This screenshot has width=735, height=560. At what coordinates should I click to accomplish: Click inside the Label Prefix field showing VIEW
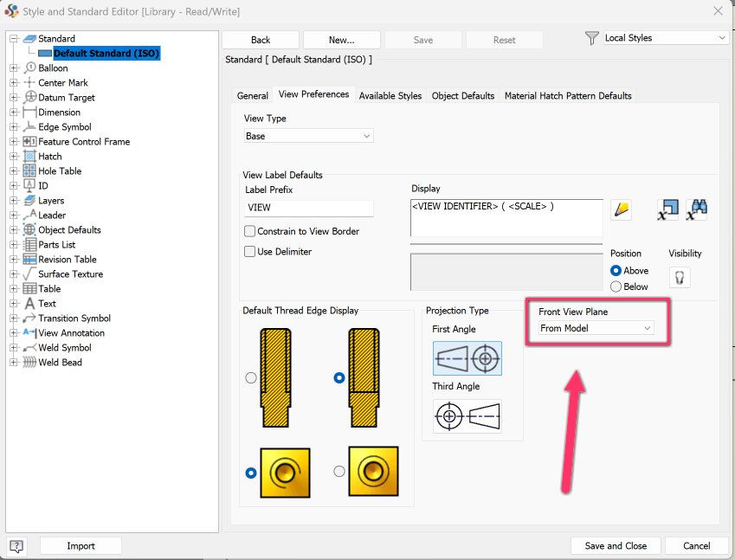307,208
